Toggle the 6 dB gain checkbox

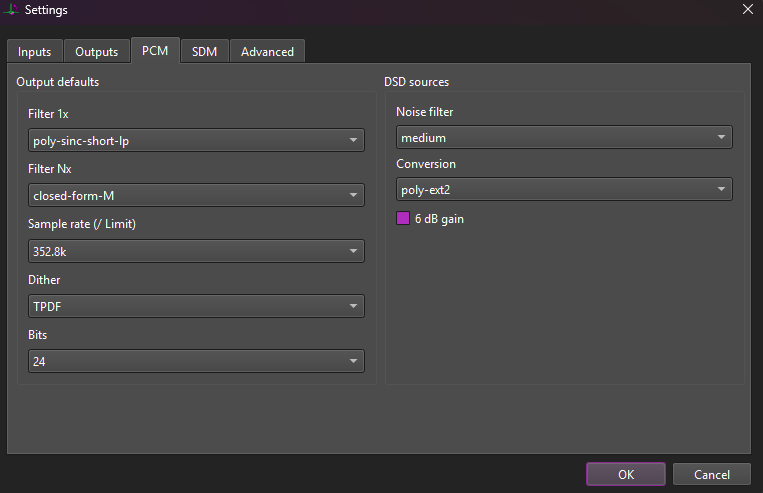click(403, 219)
